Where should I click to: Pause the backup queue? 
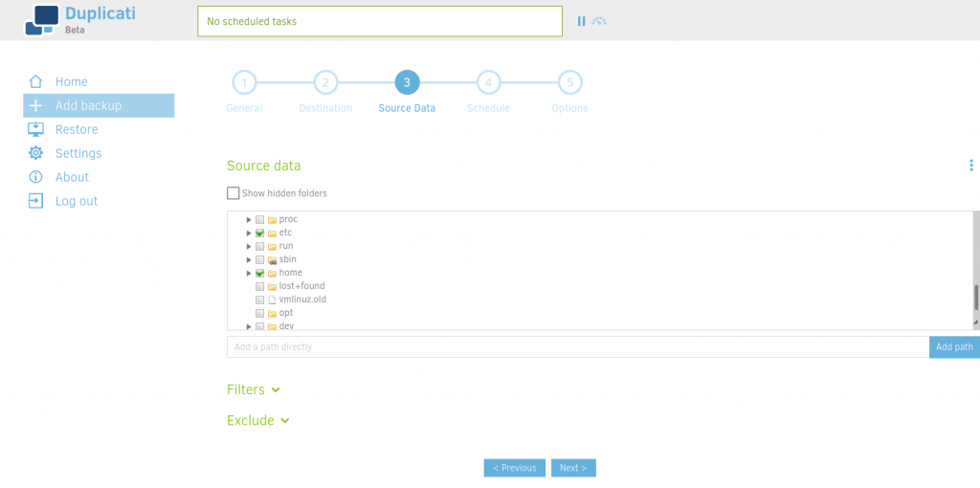[x=581, y=21]
